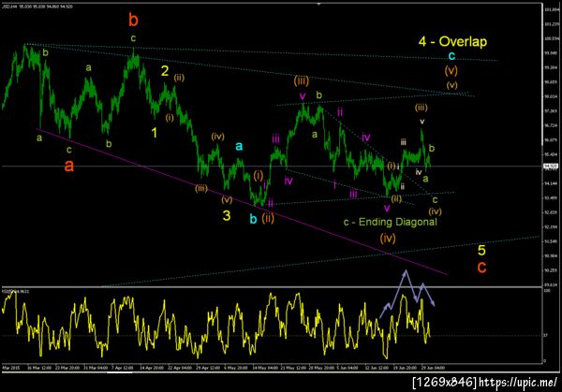Select the "c - Ending Diagonal" annotation

(x=391, y=222)
